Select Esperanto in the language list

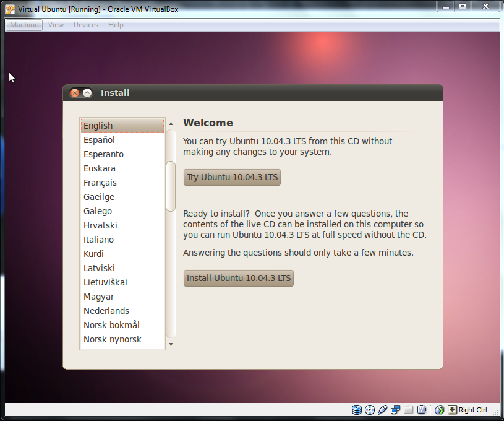click(122, 154)
